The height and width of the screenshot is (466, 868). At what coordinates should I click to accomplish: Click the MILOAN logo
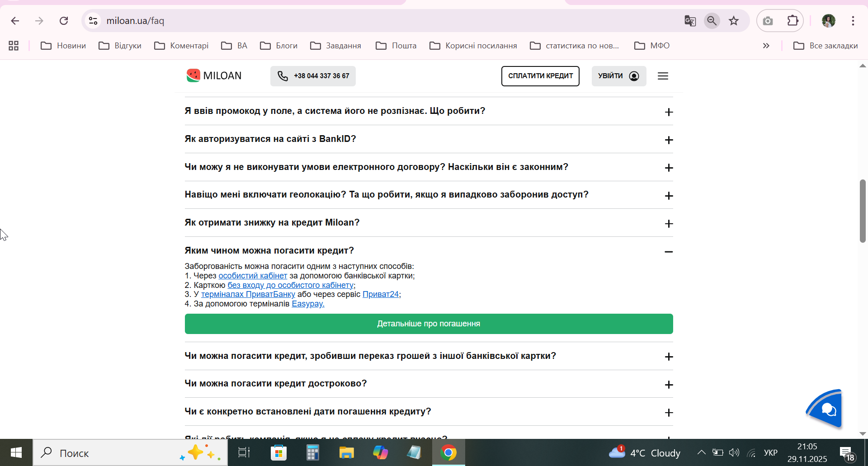(x=214, y=75)
